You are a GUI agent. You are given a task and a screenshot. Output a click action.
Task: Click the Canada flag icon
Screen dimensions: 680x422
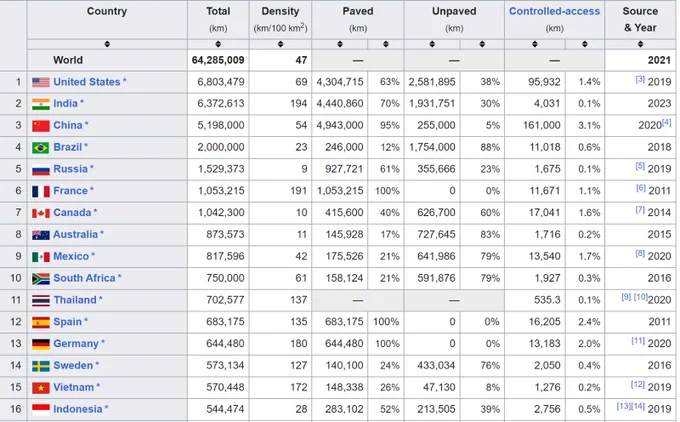(x=41, y=213)
